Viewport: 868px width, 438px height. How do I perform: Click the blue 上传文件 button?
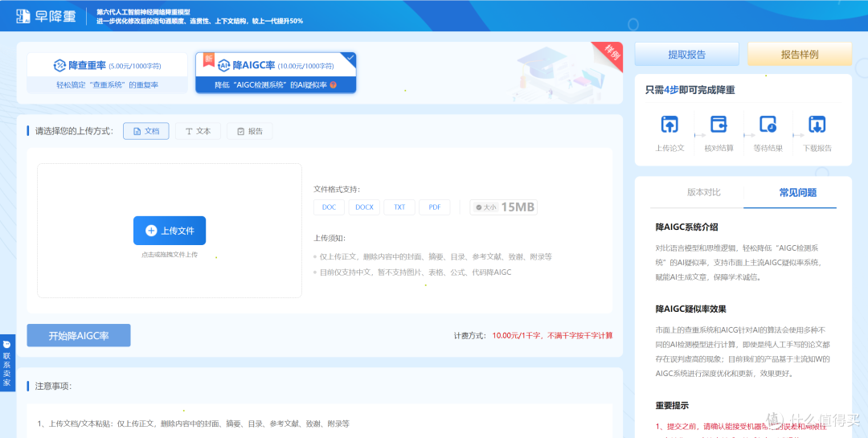click(x=170, y=231)
